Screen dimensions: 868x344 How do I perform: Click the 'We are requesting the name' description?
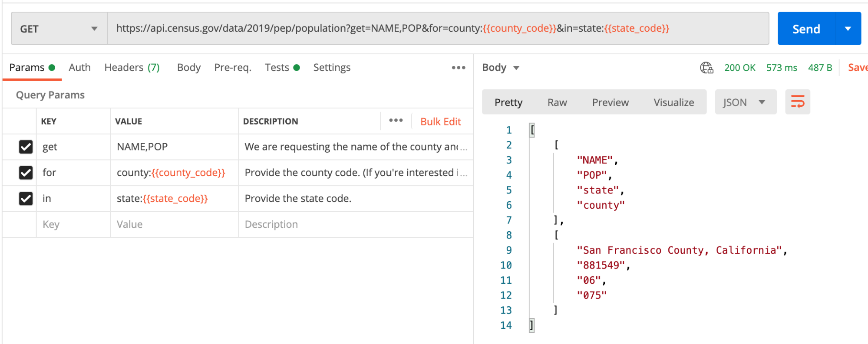(356, 147)
